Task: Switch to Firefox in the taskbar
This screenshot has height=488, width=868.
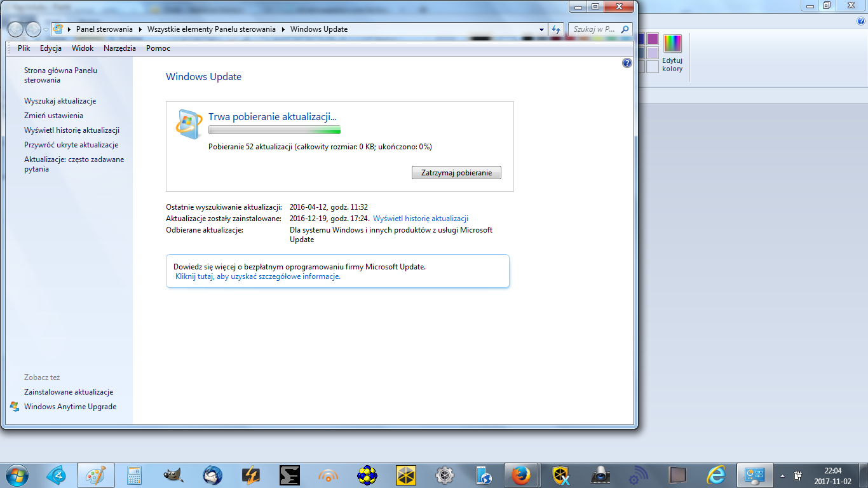Action: 522,475
